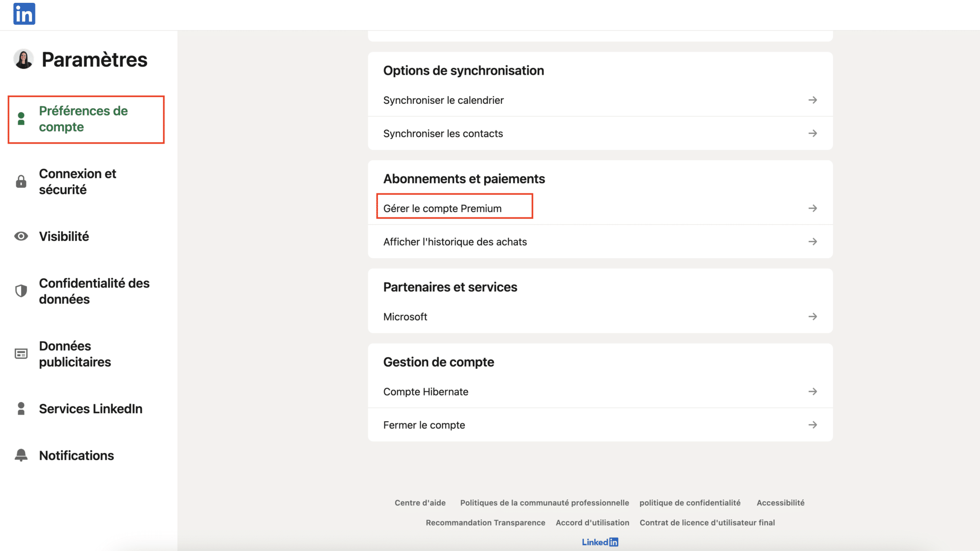Viewport: 980px width, 551px height.
Task: Select the lock icon for Connexion et sécurité
Action: (x=21, y=181)
